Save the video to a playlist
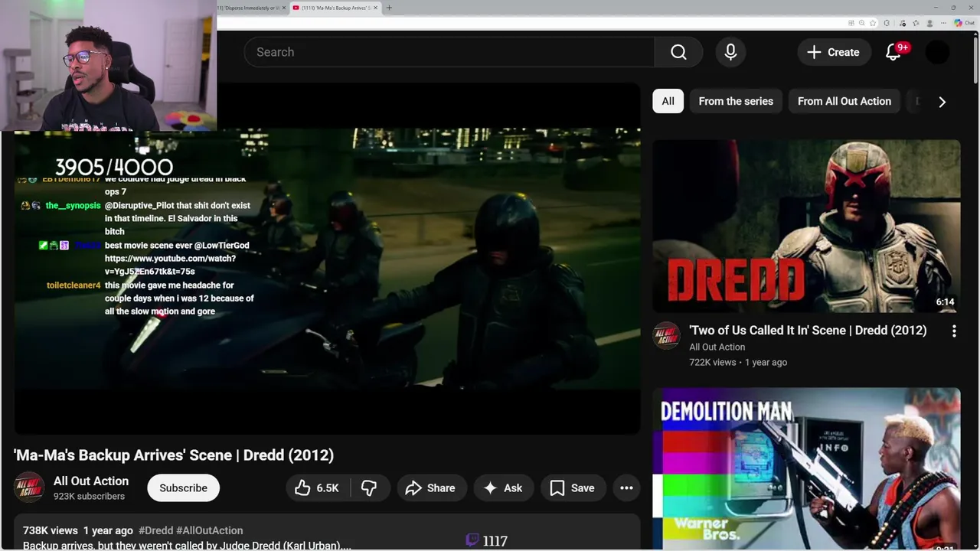 tap(573, 488)
